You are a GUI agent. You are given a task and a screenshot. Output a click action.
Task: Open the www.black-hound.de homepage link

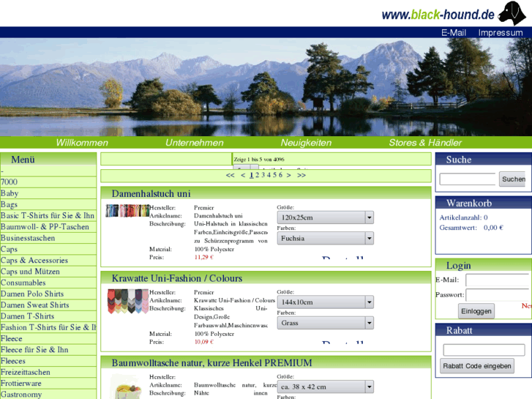click(x=438, y=15)
